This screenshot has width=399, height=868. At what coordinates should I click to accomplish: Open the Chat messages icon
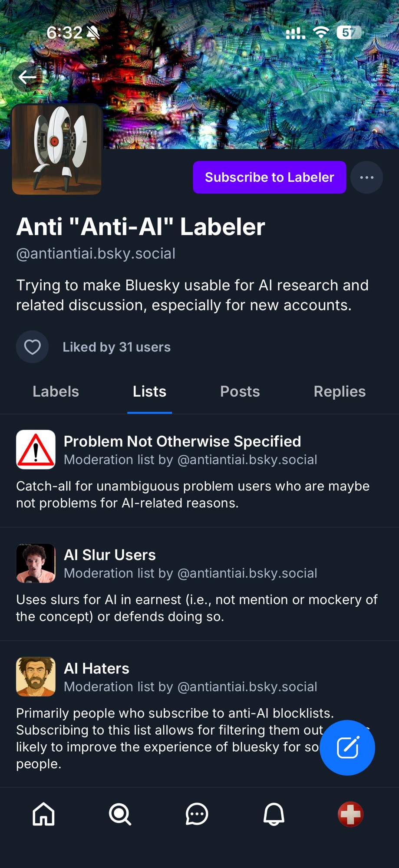coord(197,814)
